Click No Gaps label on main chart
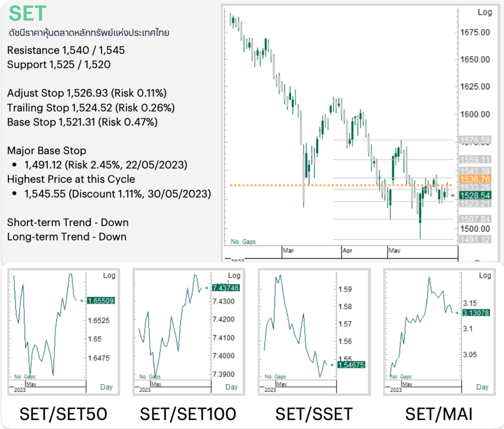The image size is (504, 429). [243, 241]
